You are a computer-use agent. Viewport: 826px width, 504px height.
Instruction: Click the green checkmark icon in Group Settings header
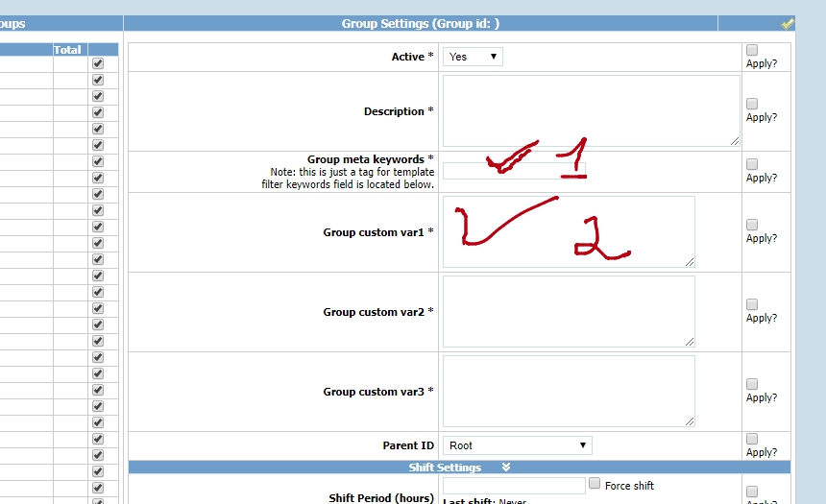click(x=787, y=24)
